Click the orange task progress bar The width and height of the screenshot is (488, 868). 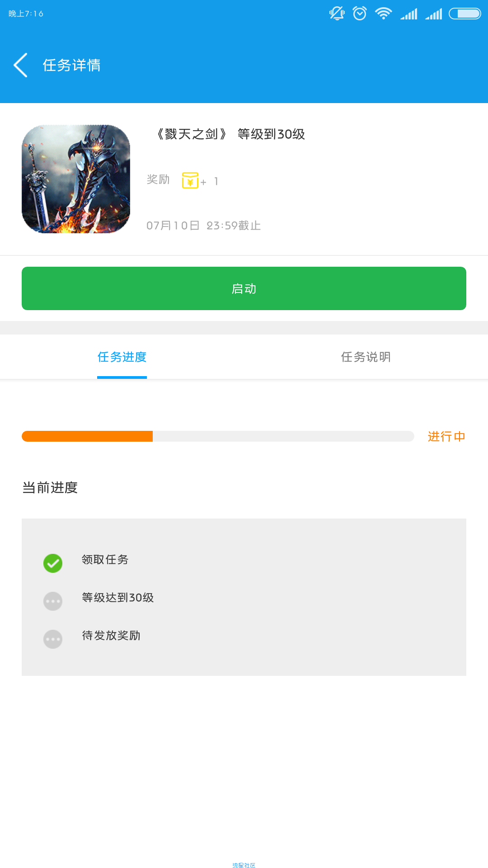point(218,436)
